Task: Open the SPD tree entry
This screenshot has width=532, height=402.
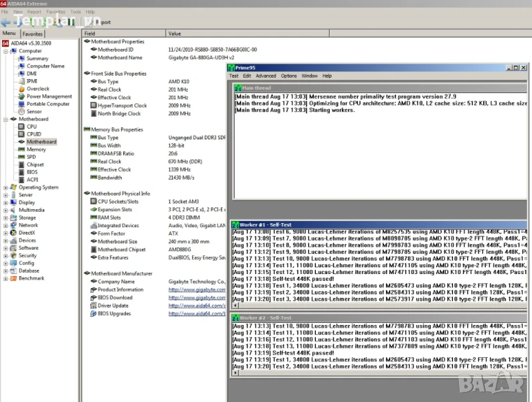Action: coord(31,157)
